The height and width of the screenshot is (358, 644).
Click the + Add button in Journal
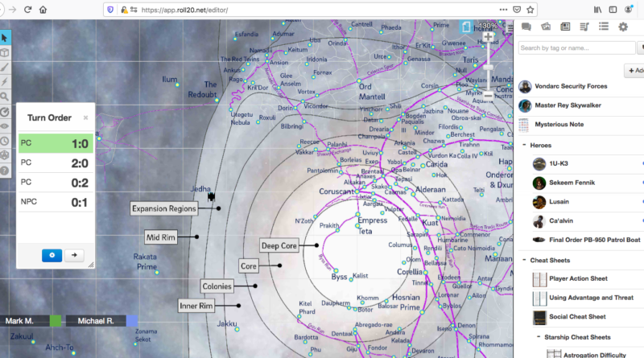(635, 71)
